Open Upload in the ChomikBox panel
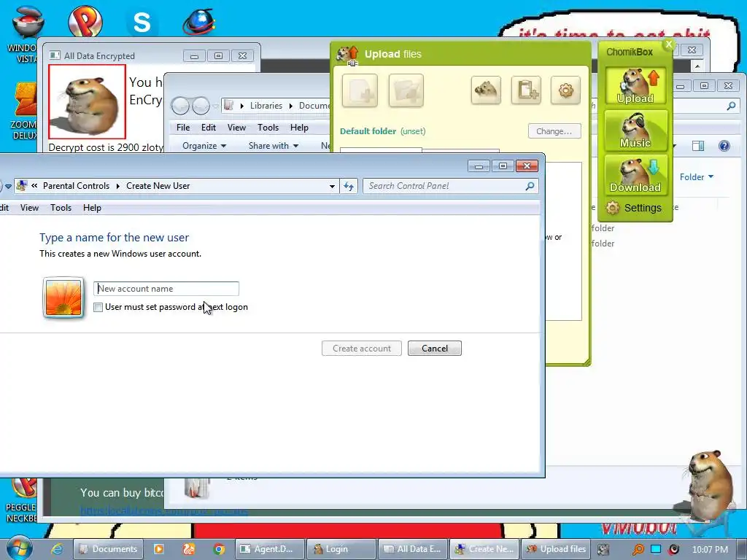747x560 pixels. (x=635, y=86)
